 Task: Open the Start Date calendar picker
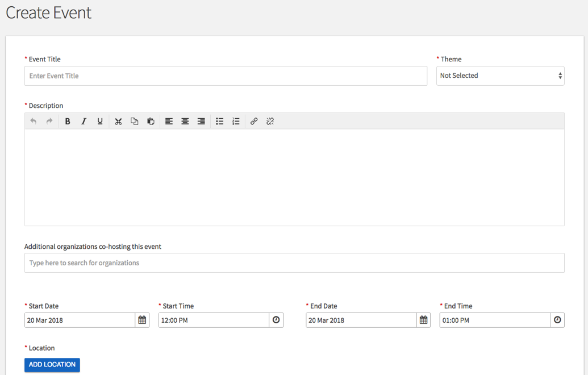tap(142, 320)
